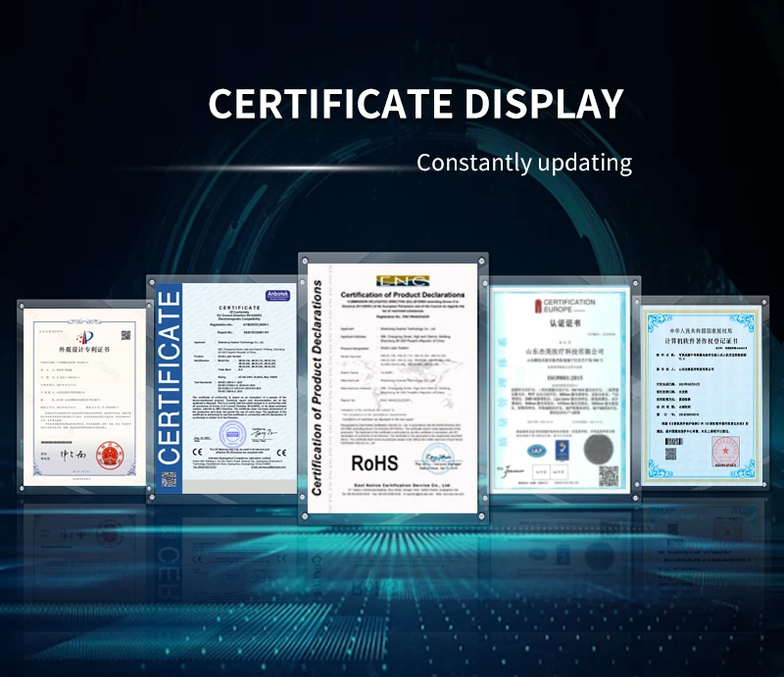Click the vertical blue "CERTIFICATE" banner
The image size is (784, 677).
[x=169, y=377]
